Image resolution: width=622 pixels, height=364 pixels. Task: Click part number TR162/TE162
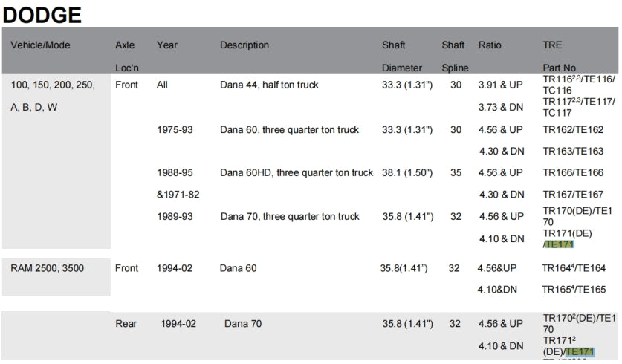coord(573,130)
